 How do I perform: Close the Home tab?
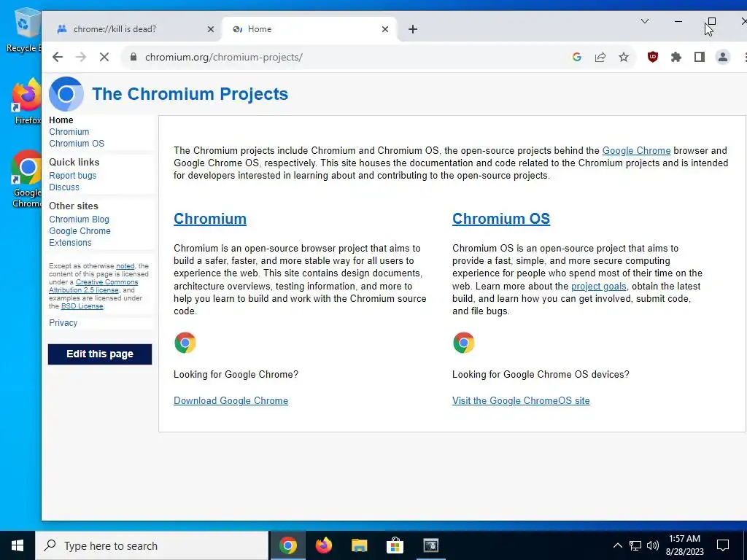pos(385,29)
